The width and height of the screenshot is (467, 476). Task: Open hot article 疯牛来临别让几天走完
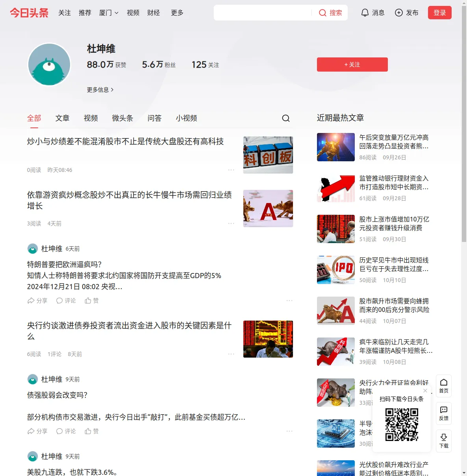[x=395, y=346]
